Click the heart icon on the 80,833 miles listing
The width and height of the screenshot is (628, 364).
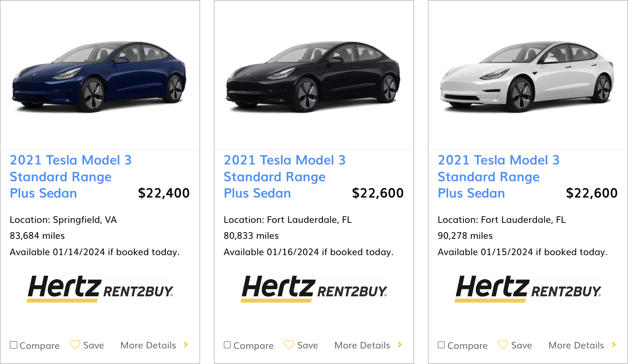pyautogui.click(x=289, y=345)
